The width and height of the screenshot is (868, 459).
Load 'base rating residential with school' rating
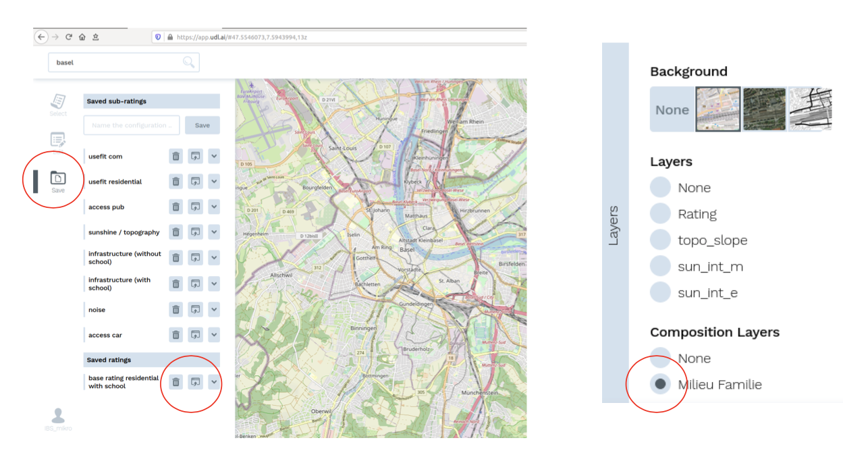pyautogui.click(x=195, y=382)
